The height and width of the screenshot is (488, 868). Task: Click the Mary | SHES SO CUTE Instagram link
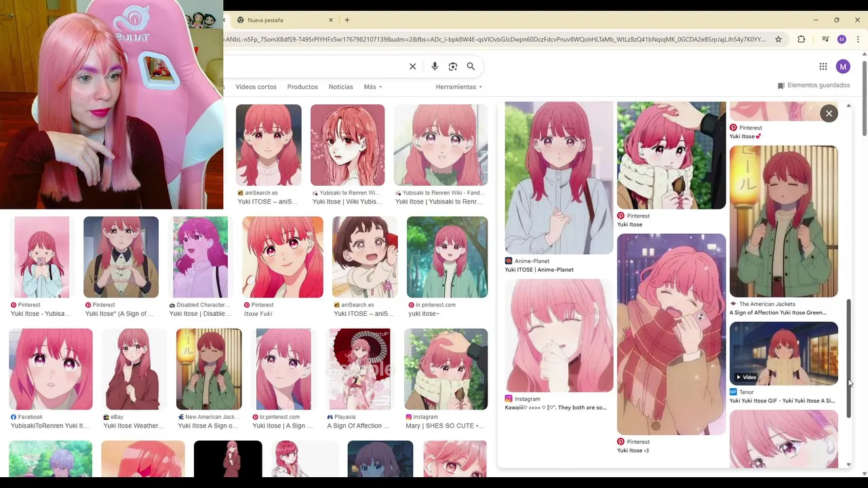click(x=444, y=426)
